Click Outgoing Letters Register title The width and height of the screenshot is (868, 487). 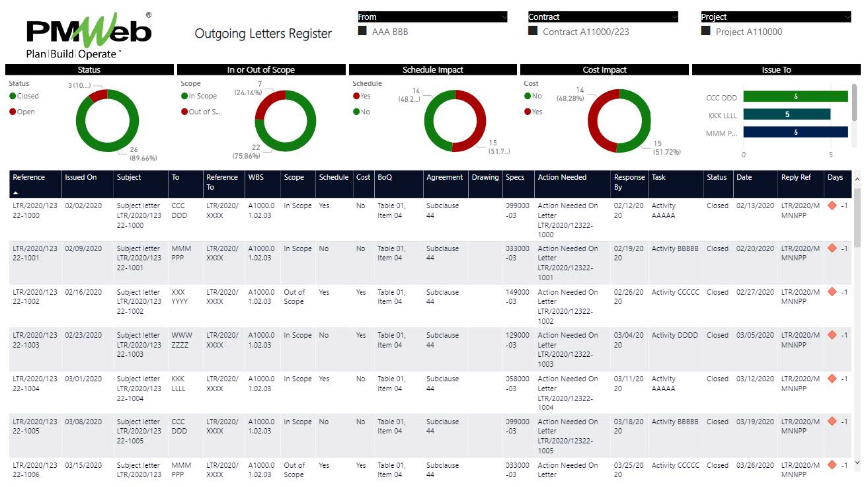[x=263, y=33]
